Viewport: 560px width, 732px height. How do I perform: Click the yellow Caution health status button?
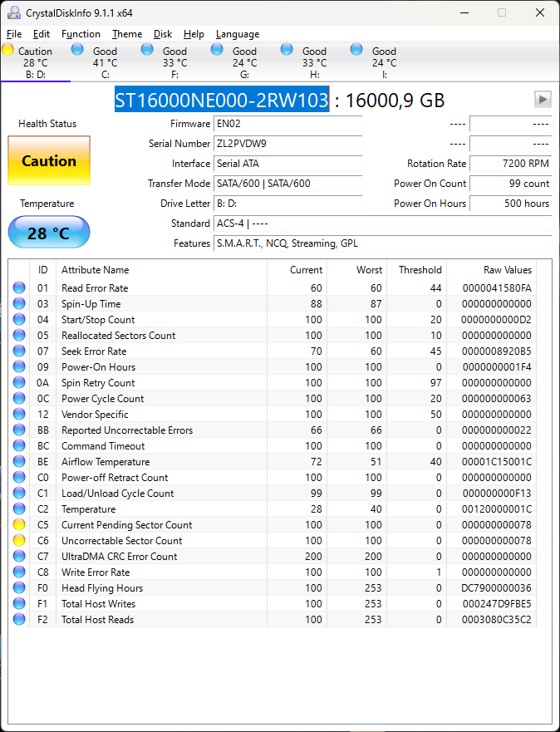pos(49,160)
